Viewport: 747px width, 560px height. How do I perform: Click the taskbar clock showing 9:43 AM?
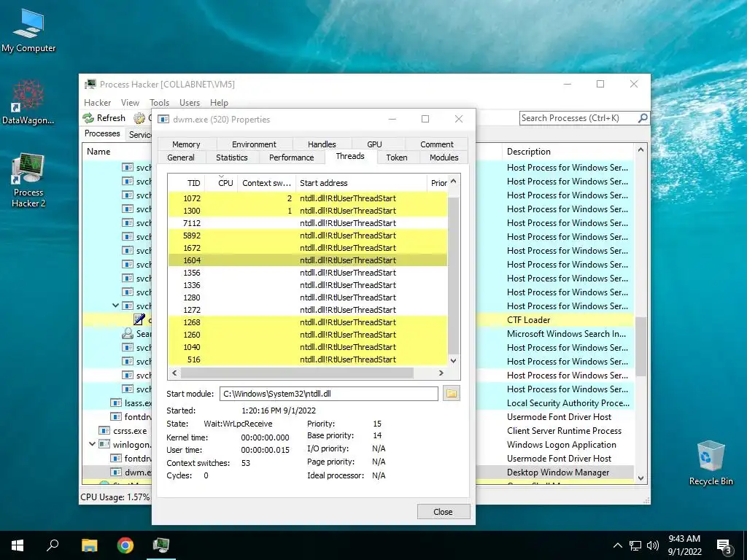(x=684, y=545)
